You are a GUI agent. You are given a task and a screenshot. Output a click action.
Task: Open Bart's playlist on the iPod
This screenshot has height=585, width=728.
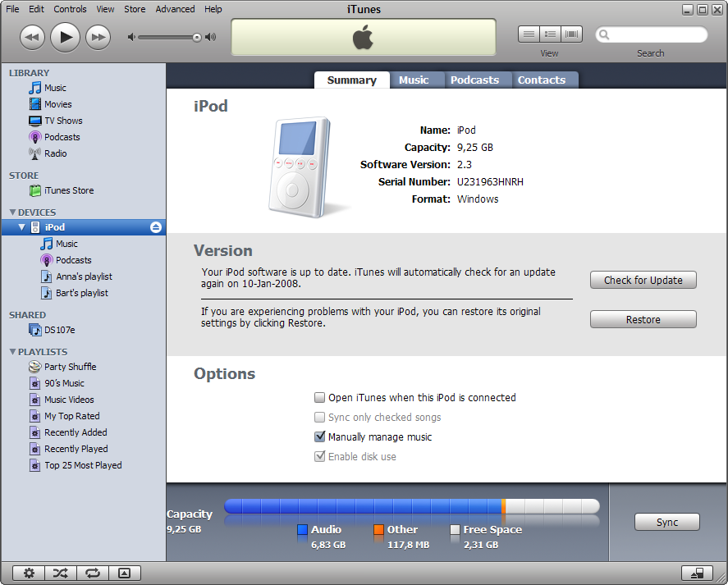click(x=82, y=293)
